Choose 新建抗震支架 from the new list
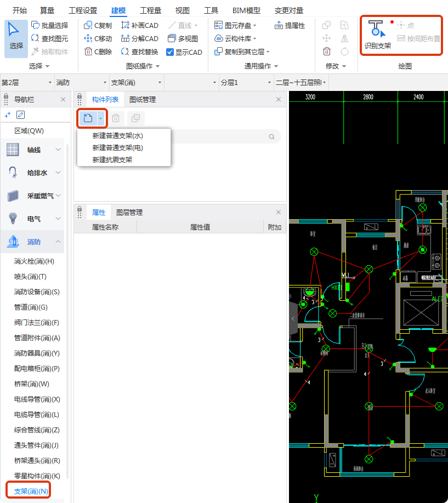 click(x=114, y=159)
